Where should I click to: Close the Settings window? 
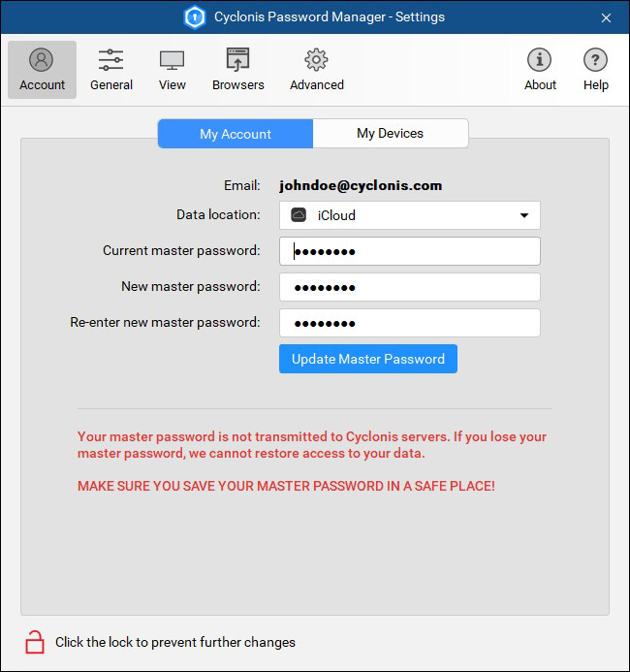point(606,17)
